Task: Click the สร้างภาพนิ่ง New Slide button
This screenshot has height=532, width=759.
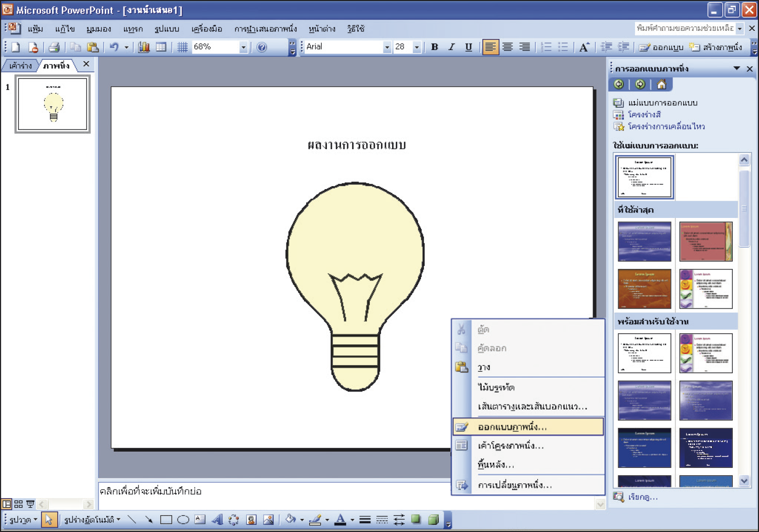Action: click(x=716, y=47)
